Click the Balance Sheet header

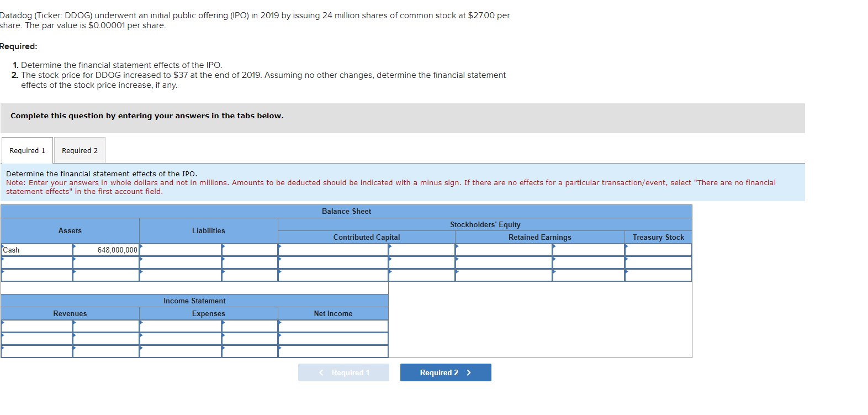(346, 211)
